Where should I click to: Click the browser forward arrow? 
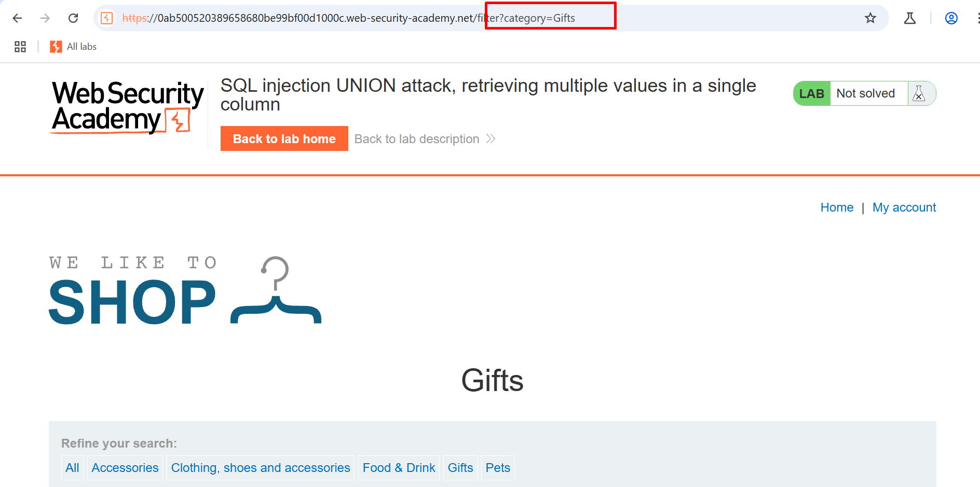point(45,18)
